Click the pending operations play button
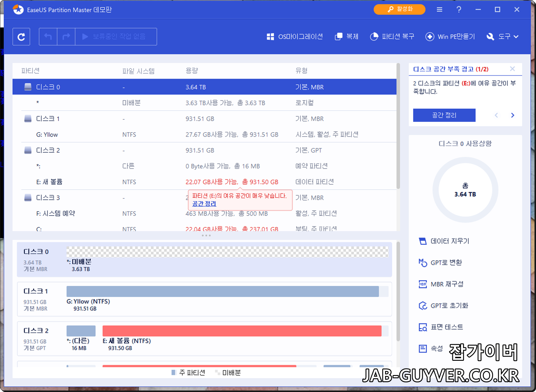 [x=116, y=37]
